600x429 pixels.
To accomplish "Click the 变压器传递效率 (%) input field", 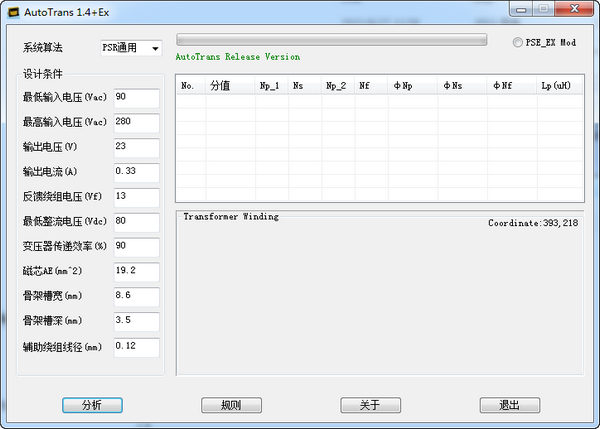I will coord(137,248).
